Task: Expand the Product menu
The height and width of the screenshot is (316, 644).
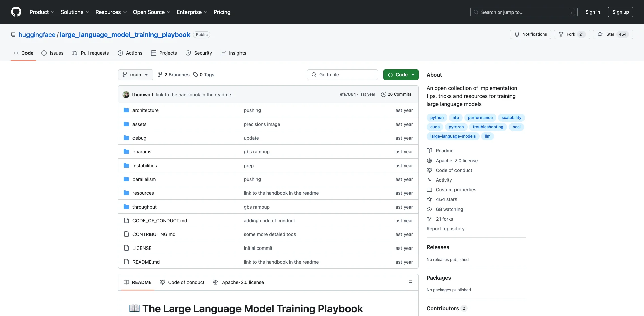Action: [42, 12]
